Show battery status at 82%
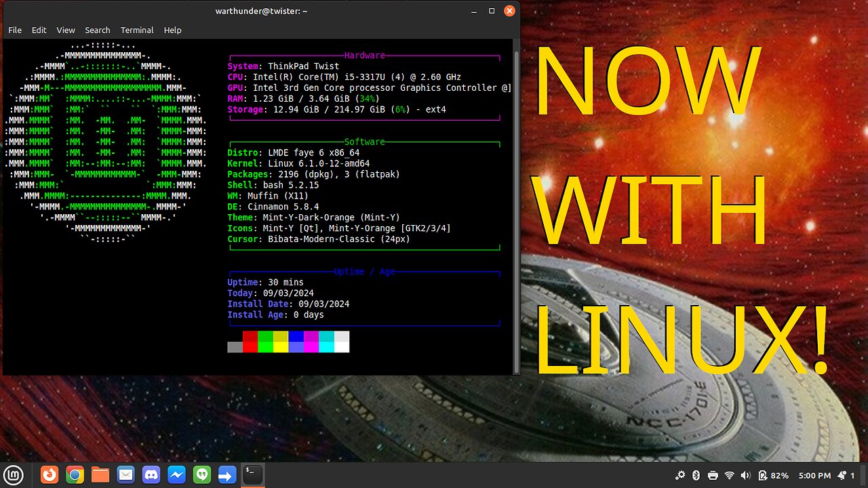 [773, 476]
